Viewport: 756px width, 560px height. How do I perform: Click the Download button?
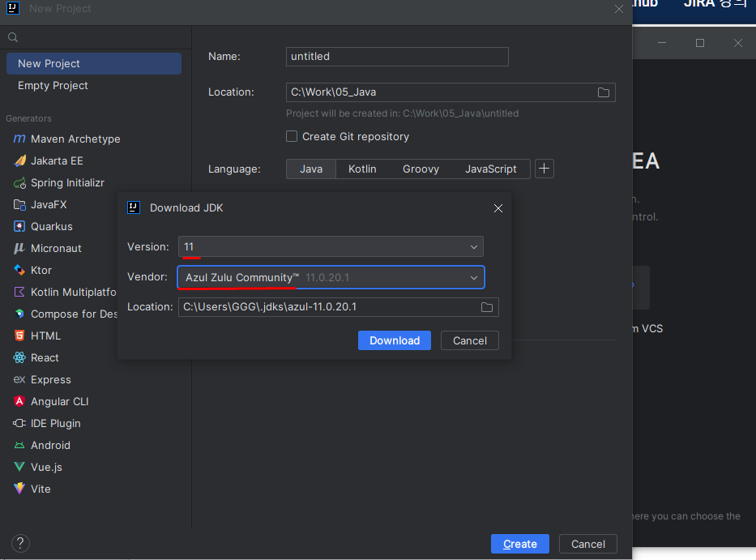(395, 340)
